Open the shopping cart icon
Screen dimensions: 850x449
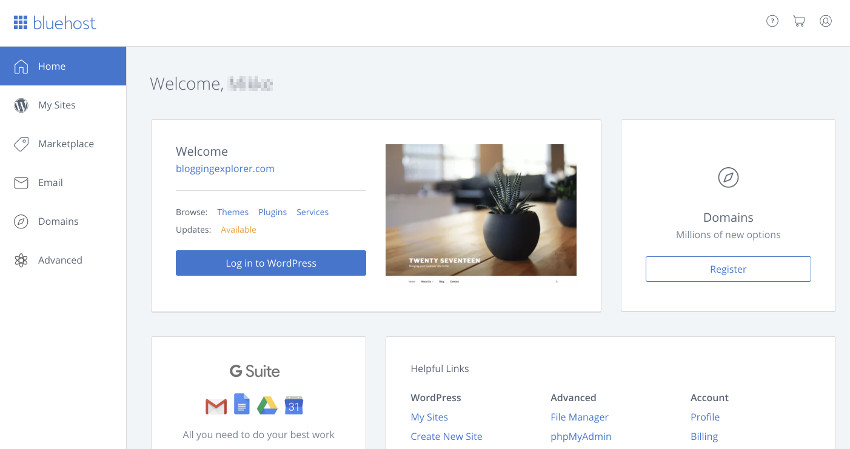coord(799,21)
